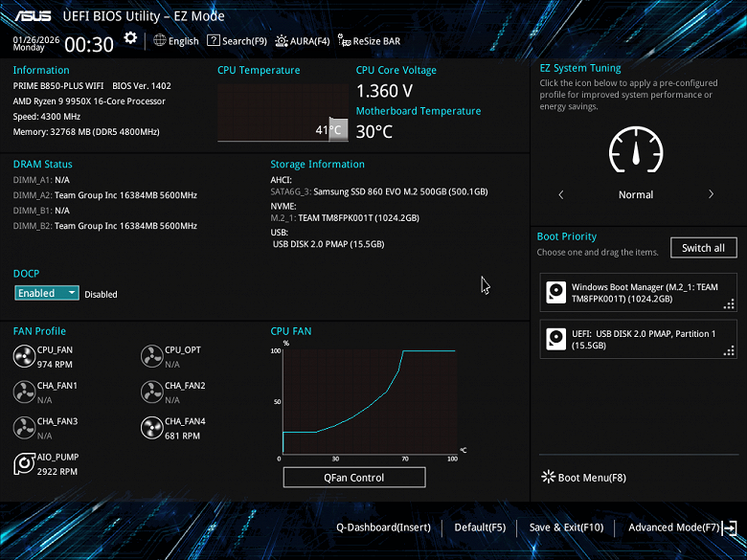Click the CPU_OPT fan icon
This screenshot has width=747, height=560.
pyautogui.click(x=151, y=357)
